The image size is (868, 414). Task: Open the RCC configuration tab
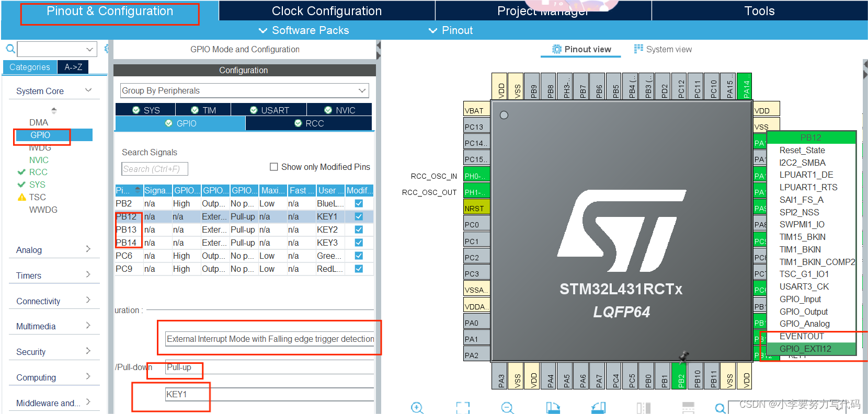[x=309, y=123]
